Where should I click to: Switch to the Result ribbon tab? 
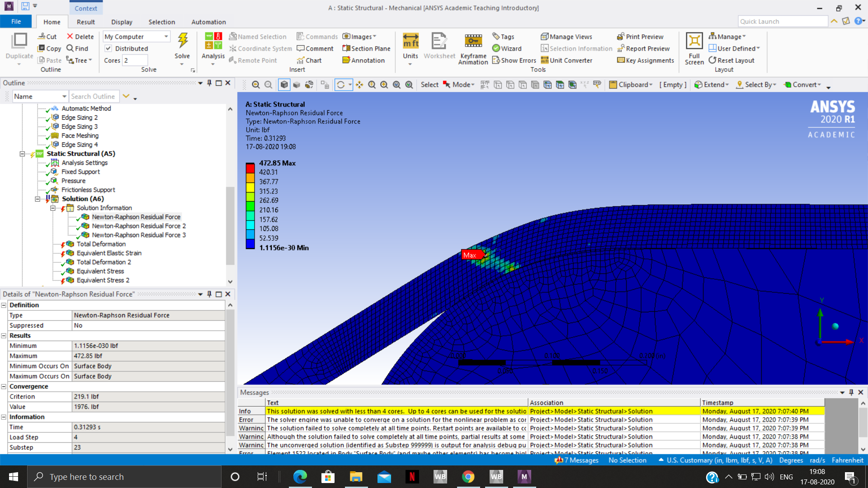(x=85, y=22)
